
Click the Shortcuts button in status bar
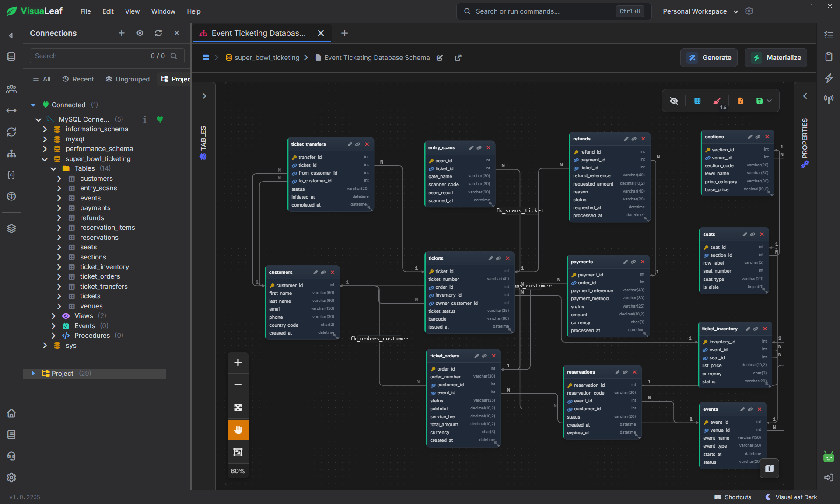click(x=733, y=497)
